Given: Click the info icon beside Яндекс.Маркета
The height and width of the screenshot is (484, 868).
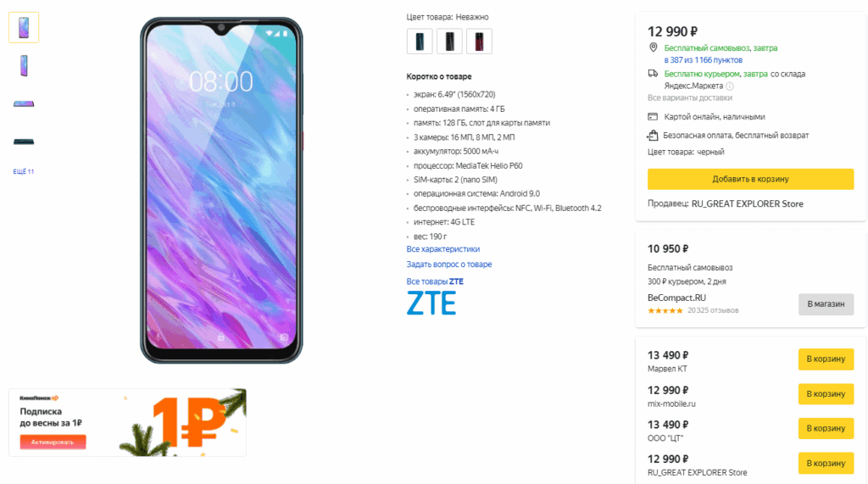Looking at the screenshot, I should tap(730, 86).
